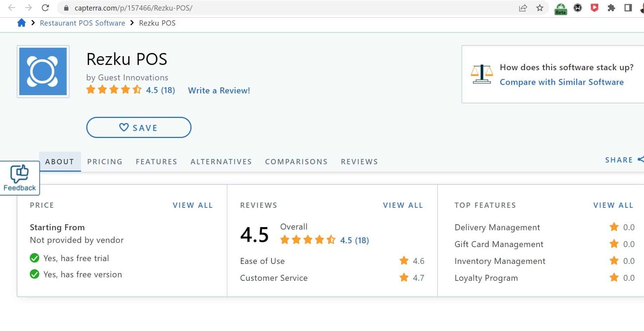Click Delivery Management star rating
The image size is (644, 331).
point(622,227)
